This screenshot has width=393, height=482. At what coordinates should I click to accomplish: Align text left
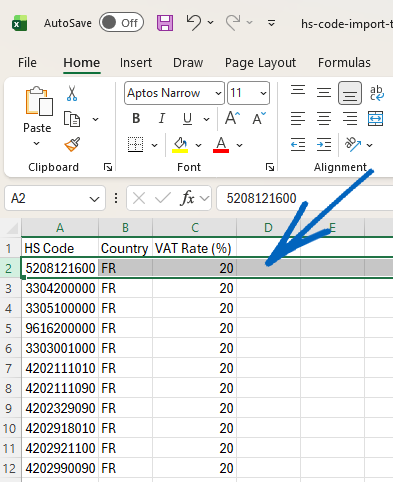pyautogui.click(x=298, y=118)
